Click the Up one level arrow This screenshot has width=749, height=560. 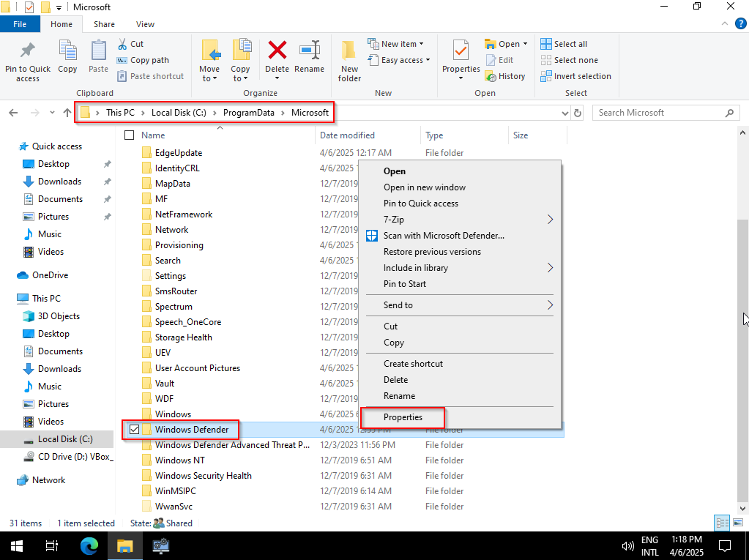[67, 113]
